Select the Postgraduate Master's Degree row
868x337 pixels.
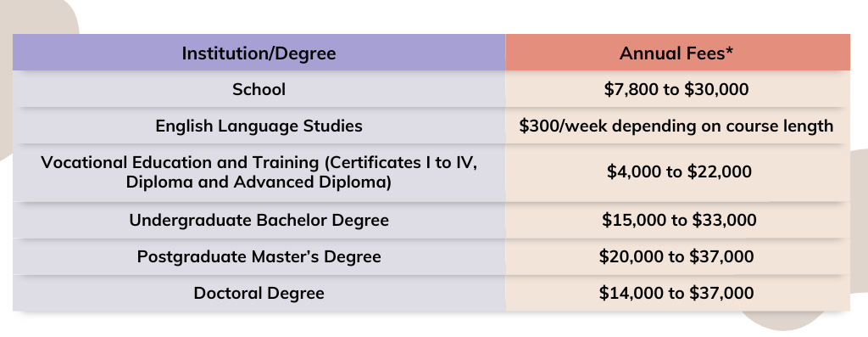pyautogui.click(x=259, y=256)
